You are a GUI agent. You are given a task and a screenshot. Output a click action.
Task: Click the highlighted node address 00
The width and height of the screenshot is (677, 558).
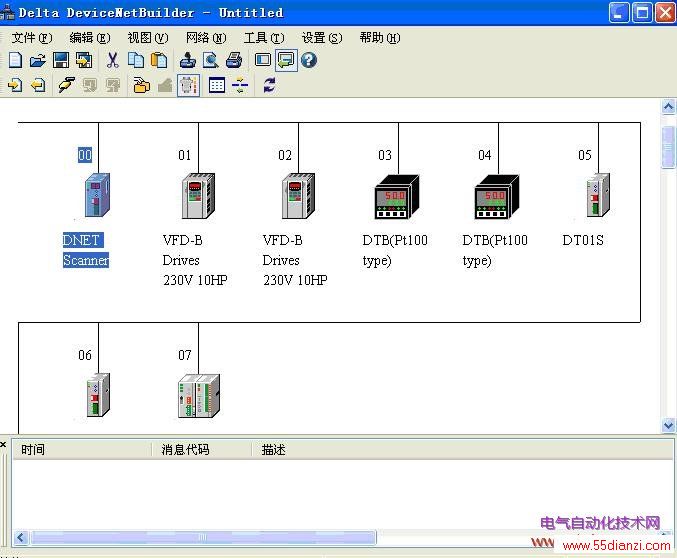tap(85, 155)
